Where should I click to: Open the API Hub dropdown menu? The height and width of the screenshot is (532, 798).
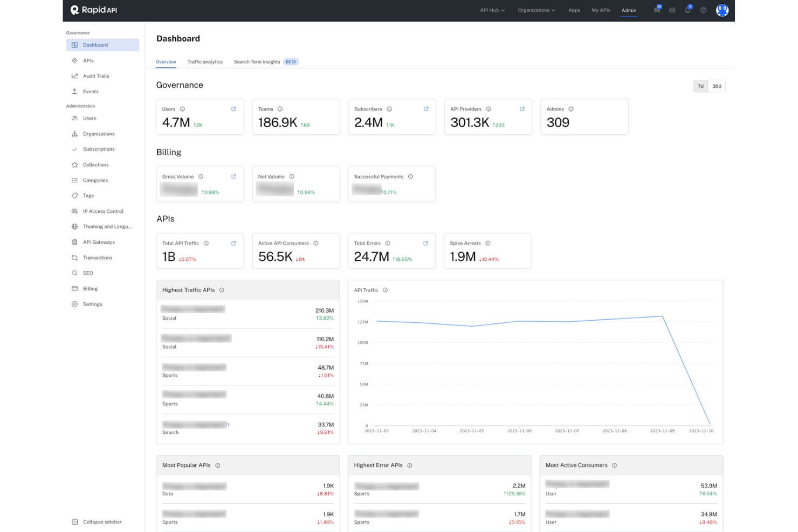[492, 10]
